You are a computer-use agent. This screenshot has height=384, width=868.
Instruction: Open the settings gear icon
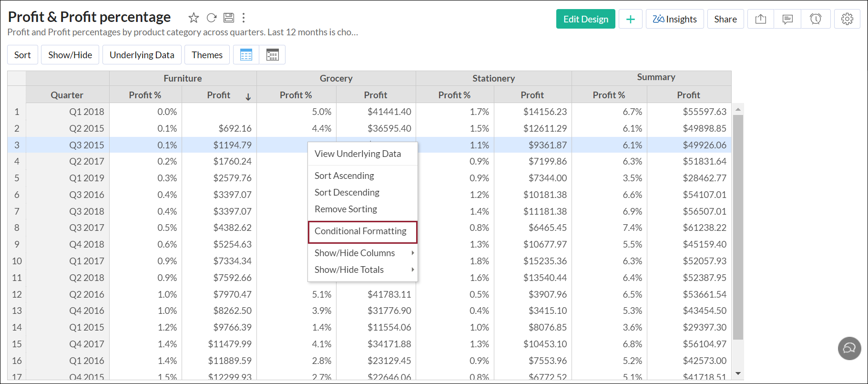pyautogui.click(x=847, y=19)
